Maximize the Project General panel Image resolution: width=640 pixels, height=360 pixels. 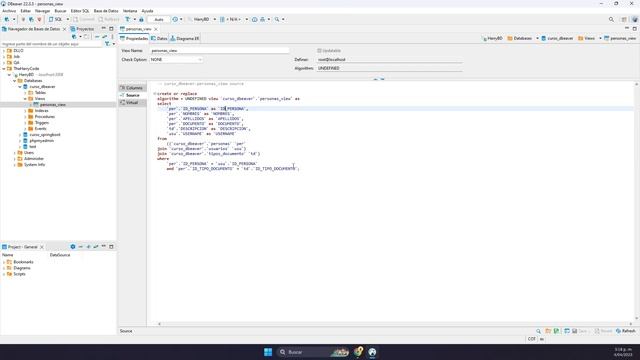(111, 247)
